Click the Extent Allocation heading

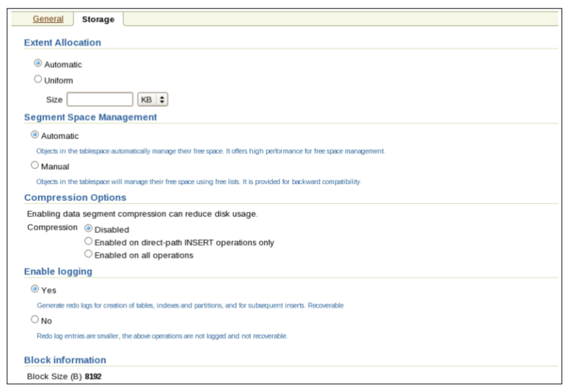click(62, 43)
